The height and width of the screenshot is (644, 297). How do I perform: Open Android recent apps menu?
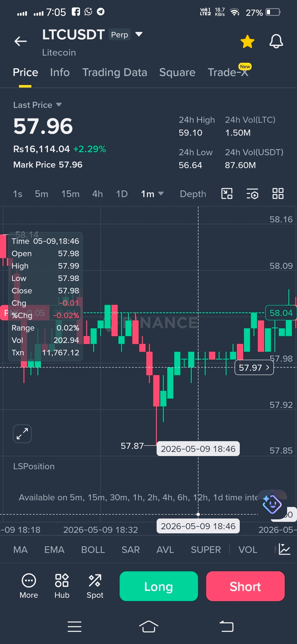(75, 627)
